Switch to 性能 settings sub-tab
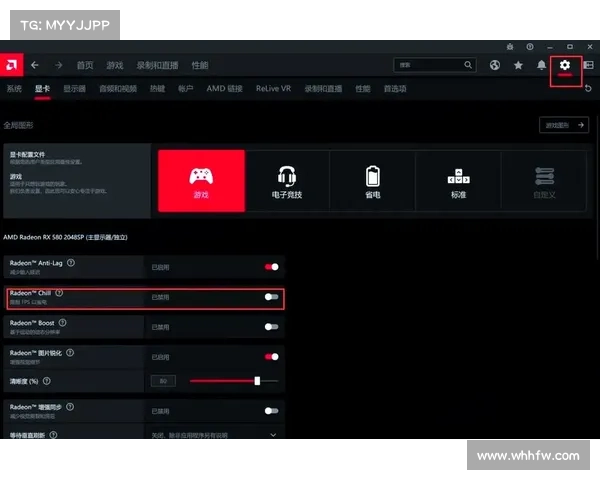Image resolution: width=600 pixels, height=480 pixels. coord(363,89)
